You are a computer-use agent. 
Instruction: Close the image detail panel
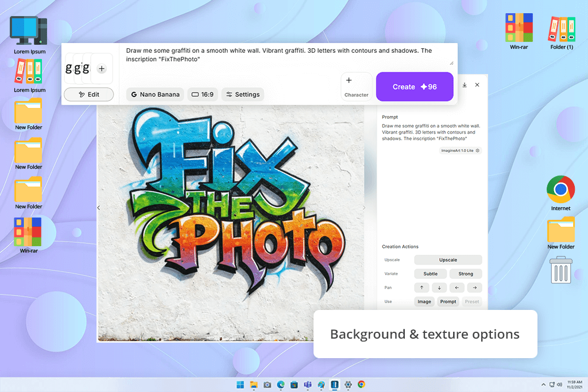point(477,85)
